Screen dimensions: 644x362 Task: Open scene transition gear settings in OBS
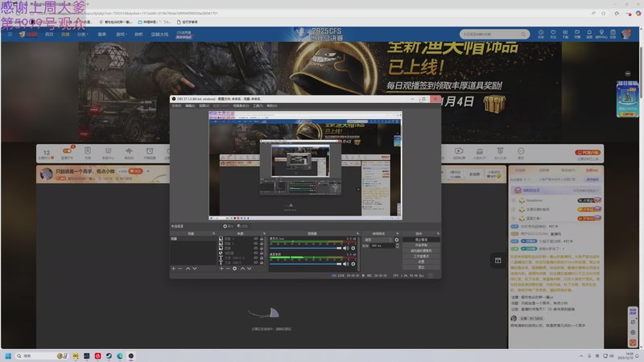click(396, 240)
